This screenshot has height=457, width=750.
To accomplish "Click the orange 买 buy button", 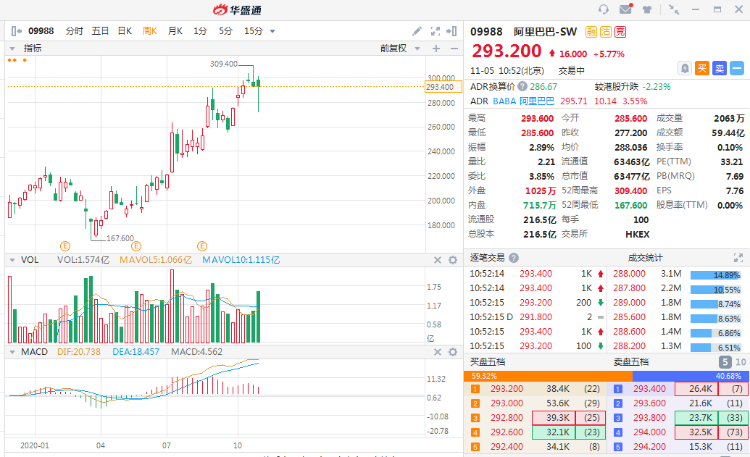I will (702, 68).
